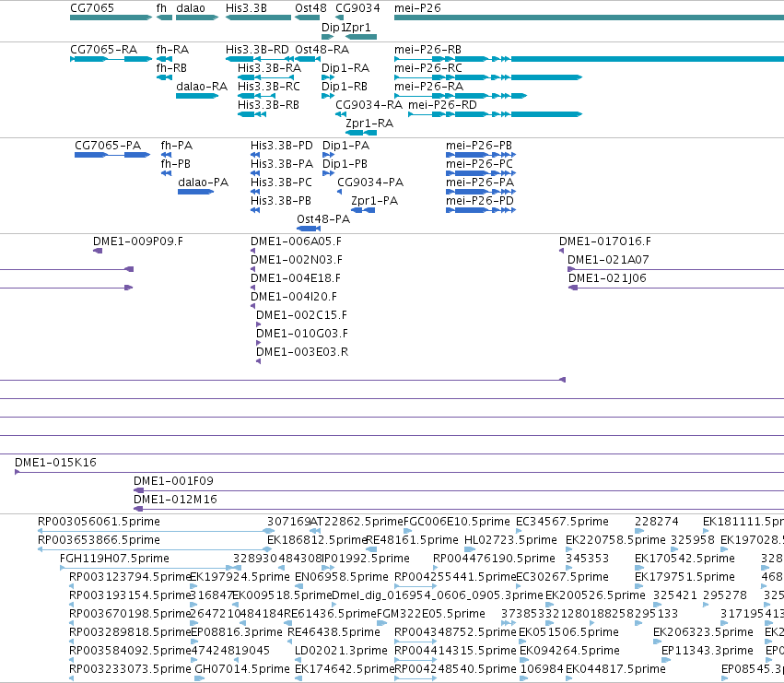Image resolution: width=784 pixels, height=683 pixels.
Task: Select the CG7065 gene glyph bar
Action: click(111, 18)
